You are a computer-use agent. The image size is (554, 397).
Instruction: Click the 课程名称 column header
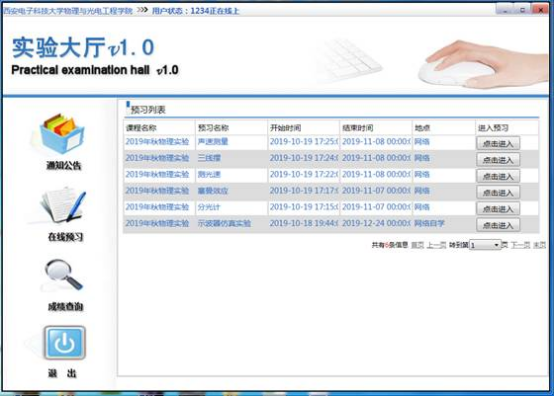(141, 128)
